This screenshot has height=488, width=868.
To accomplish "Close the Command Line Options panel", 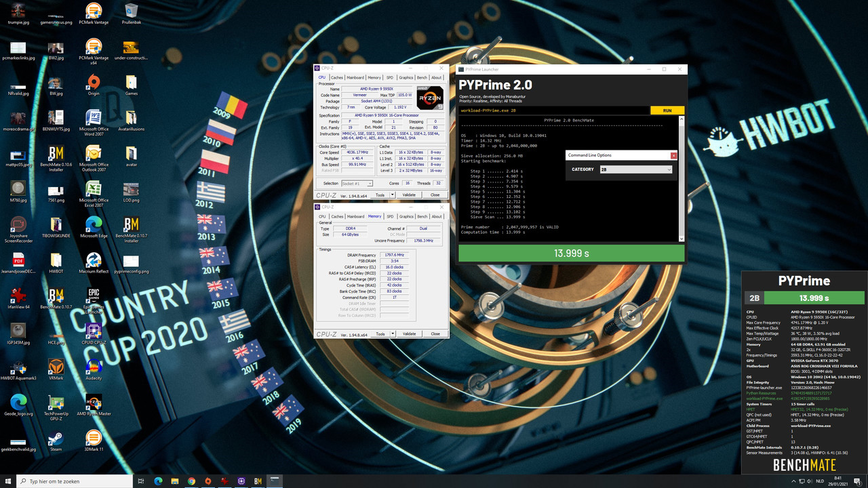I will point(673,155).
